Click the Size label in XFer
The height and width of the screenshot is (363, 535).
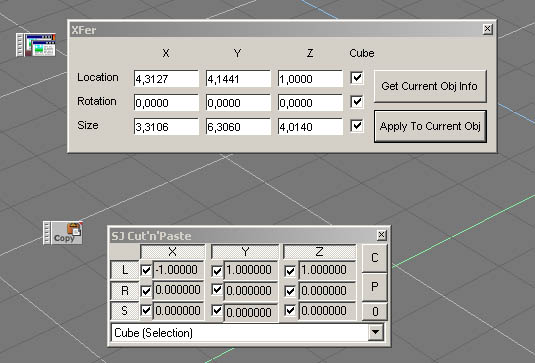pos(88,126)
